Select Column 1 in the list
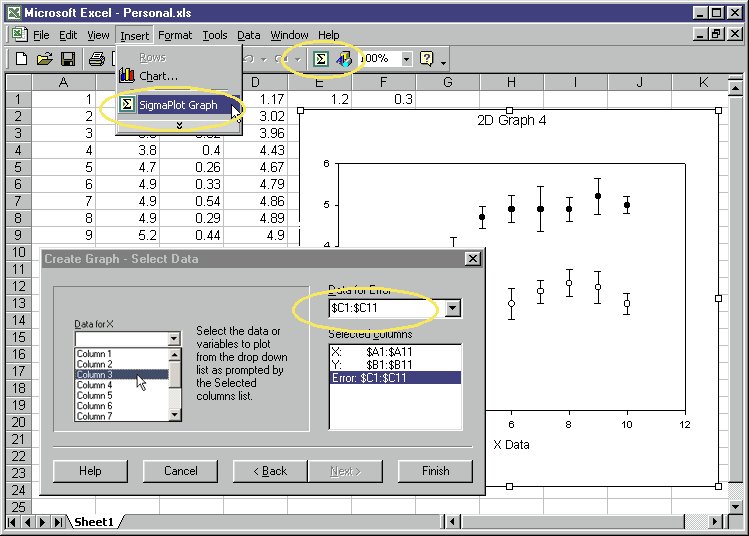 point(121,354)
